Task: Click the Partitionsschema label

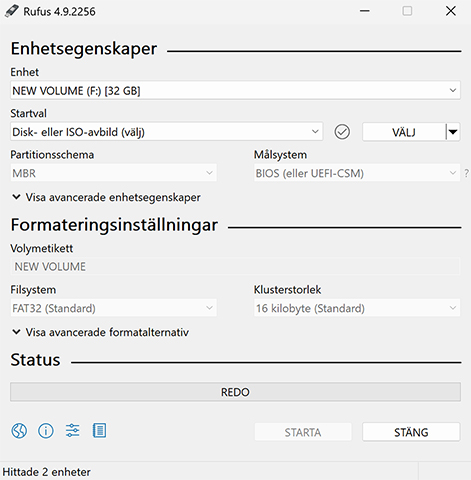Action: point(52,155)
